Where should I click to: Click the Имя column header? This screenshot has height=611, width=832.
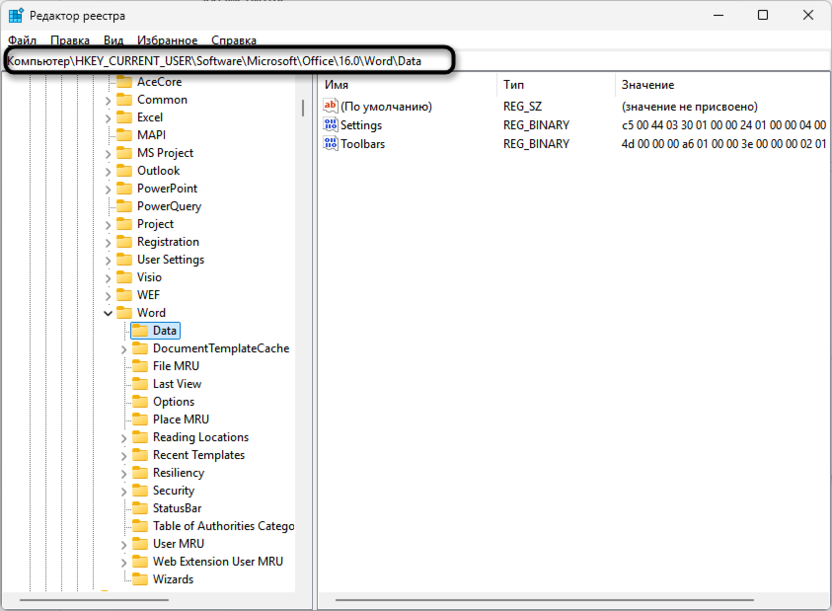coord(409,85)
